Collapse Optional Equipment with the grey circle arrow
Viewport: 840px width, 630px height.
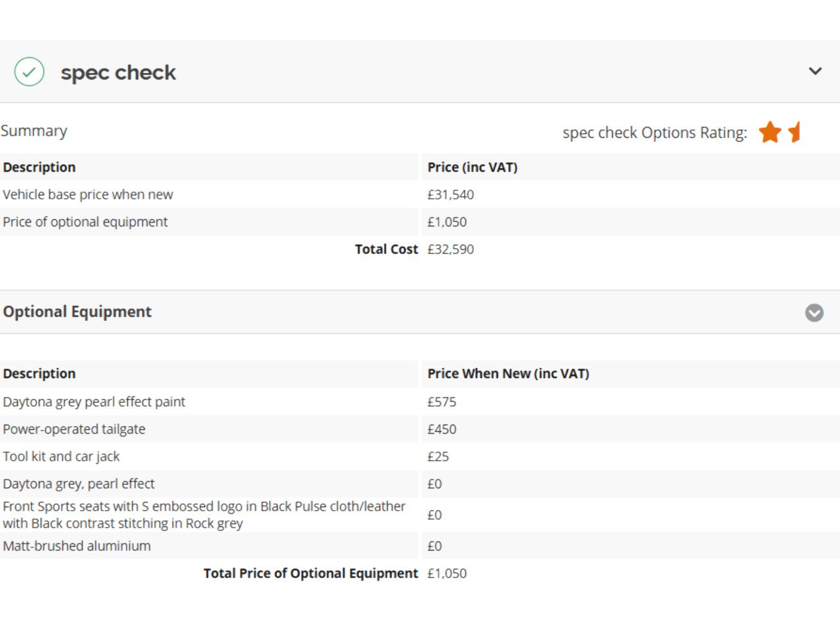[x=814, y=312]
